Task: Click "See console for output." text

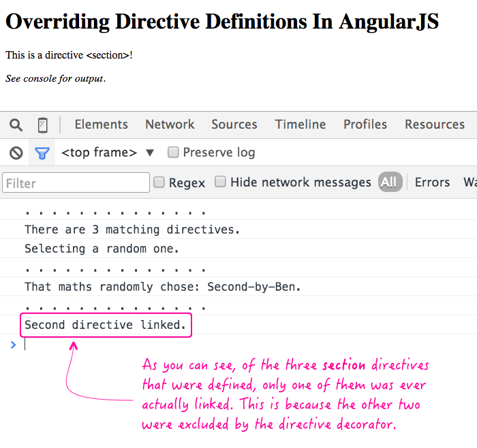Action: pos(56,78)
